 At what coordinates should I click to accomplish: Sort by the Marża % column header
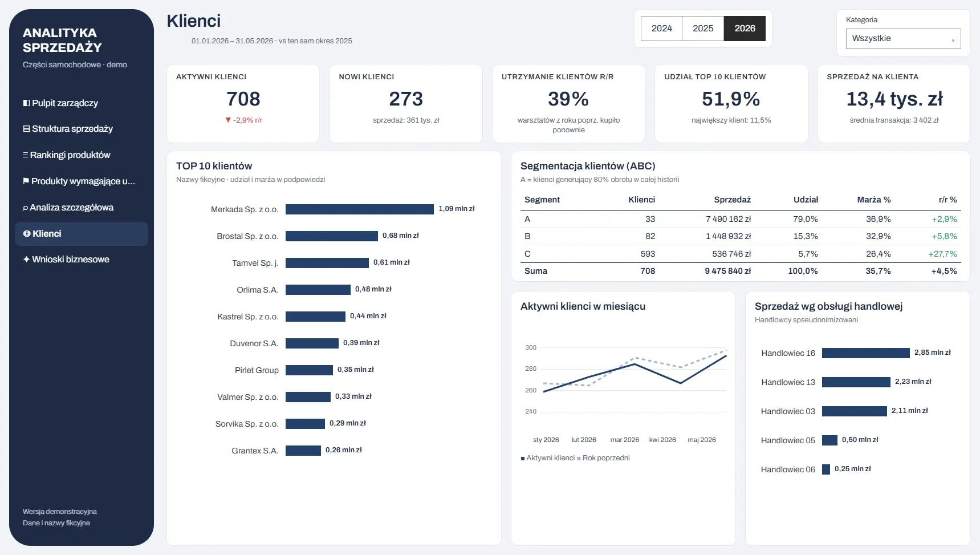pyautogui.click(x=873, y=200)
